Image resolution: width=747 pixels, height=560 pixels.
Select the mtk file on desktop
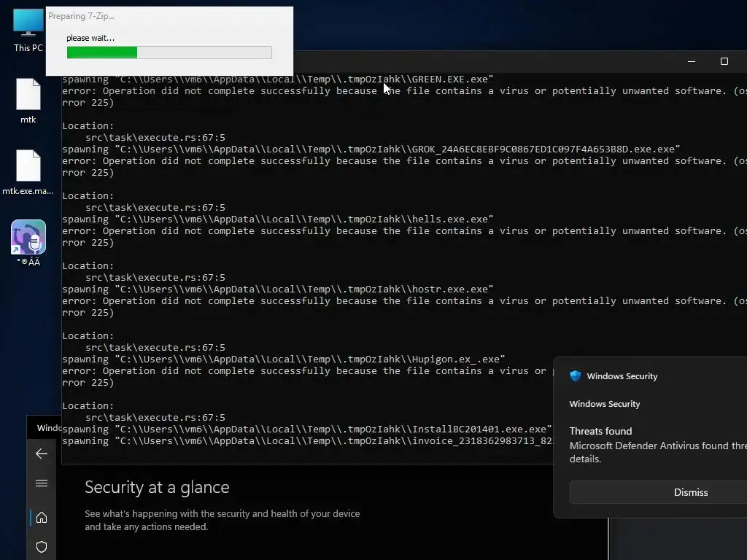point(28,101)
